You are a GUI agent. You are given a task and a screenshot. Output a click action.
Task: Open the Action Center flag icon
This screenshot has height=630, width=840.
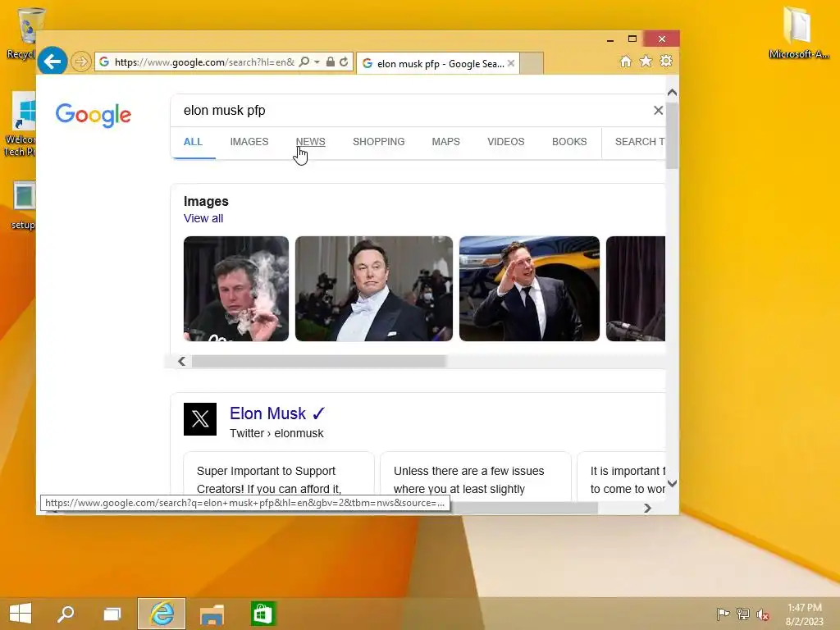pyautogui.click(x=723, y=614)
